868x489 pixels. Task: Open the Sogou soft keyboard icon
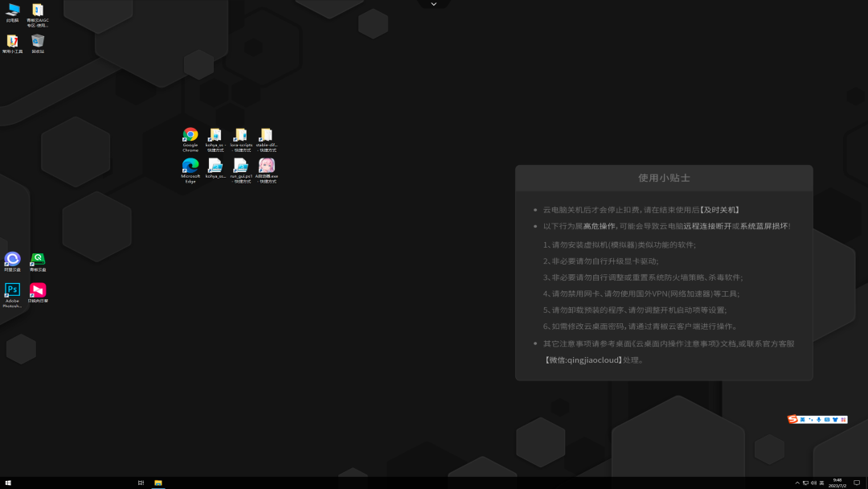coord(827,419)
